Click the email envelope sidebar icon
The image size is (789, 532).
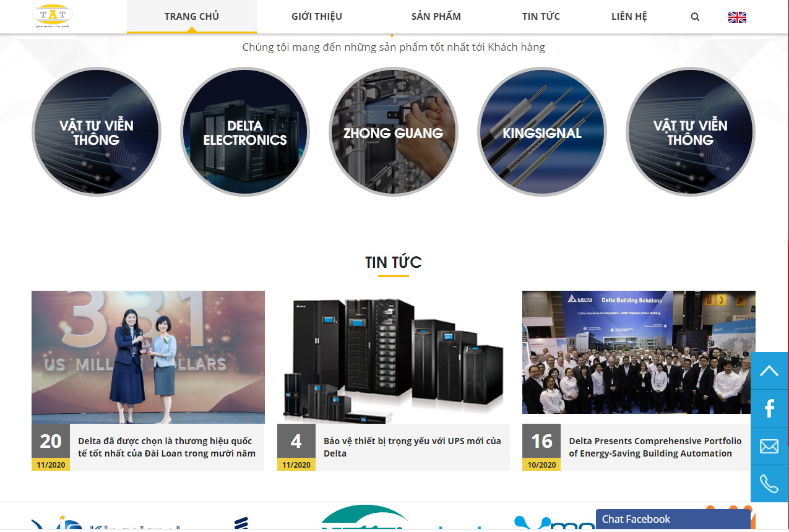(x=769, y=446)
